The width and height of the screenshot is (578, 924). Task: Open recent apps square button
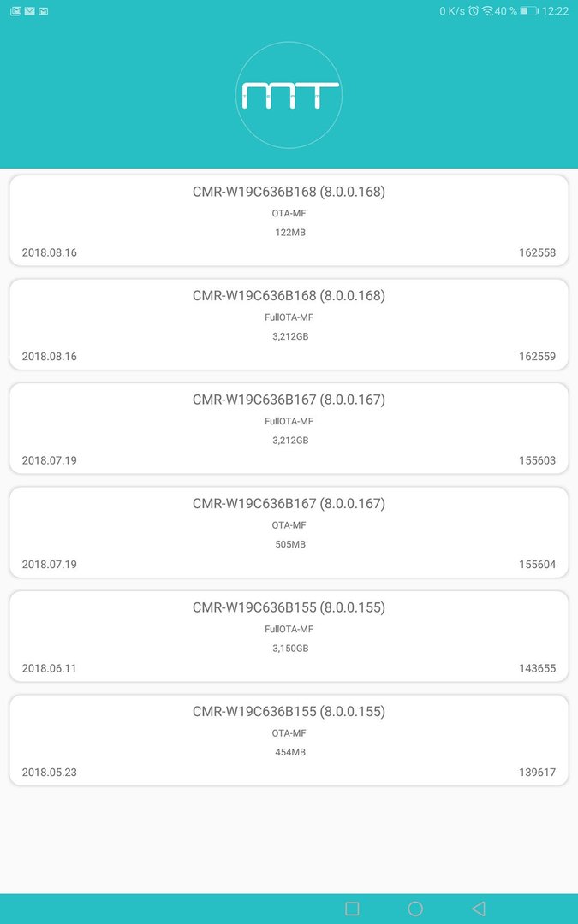tap(352, 908)
